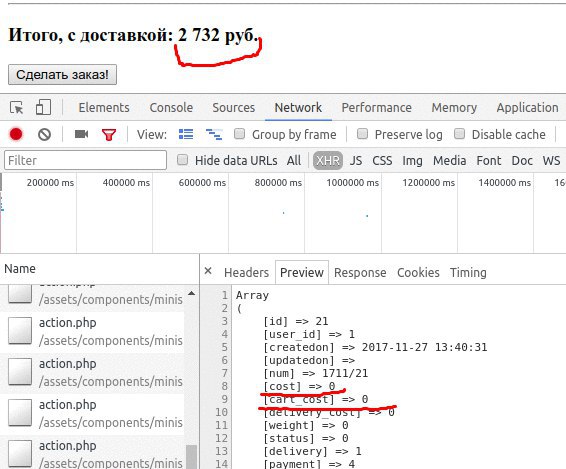566x469 pixels.
Task: Clear network log with the circle-slash icon
Action: pos(44,135)
